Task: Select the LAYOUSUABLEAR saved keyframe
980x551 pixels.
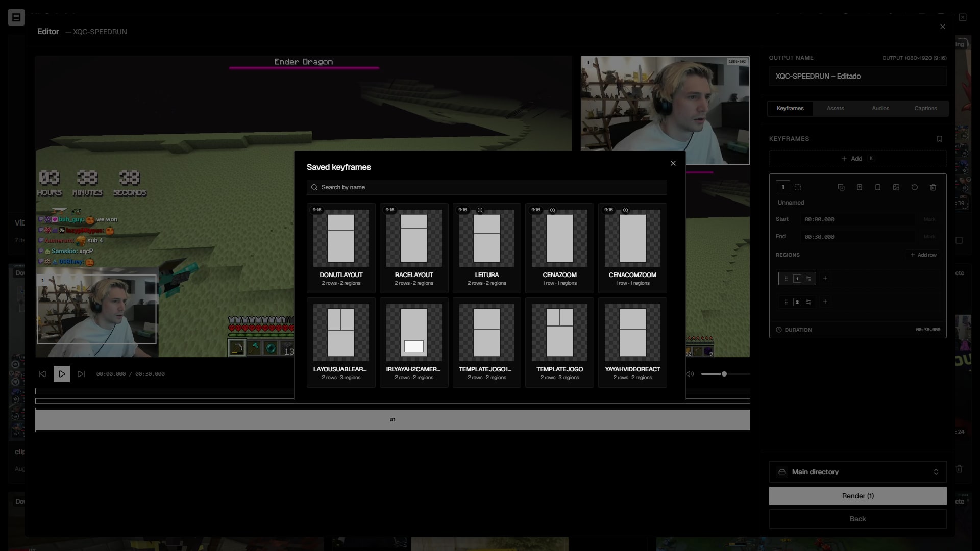Action: pyautogui.click(x=341, y=342)
